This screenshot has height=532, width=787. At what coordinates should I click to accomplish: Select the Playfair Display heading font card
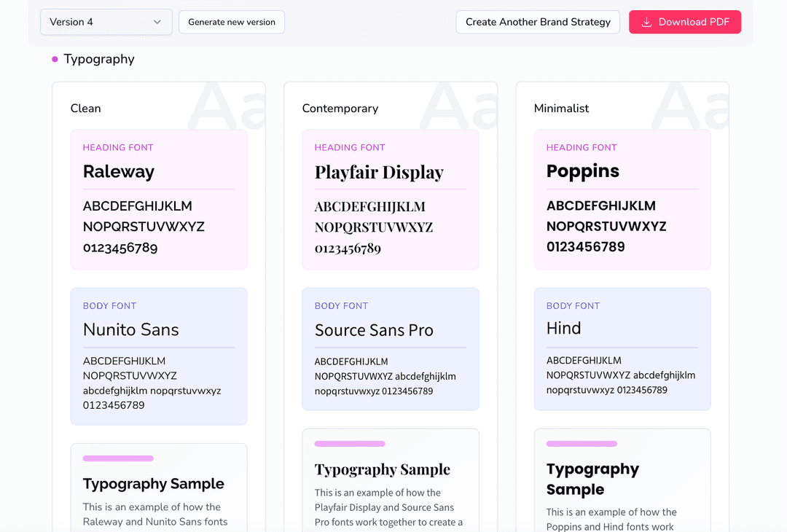[x=391, y=200]
